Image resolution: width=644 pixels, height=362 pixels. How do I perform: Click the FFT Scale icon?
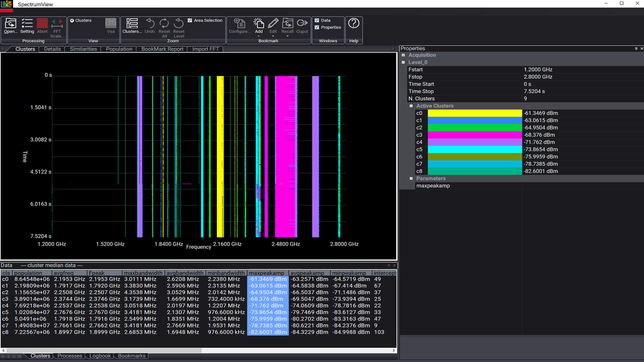point(57,24)
